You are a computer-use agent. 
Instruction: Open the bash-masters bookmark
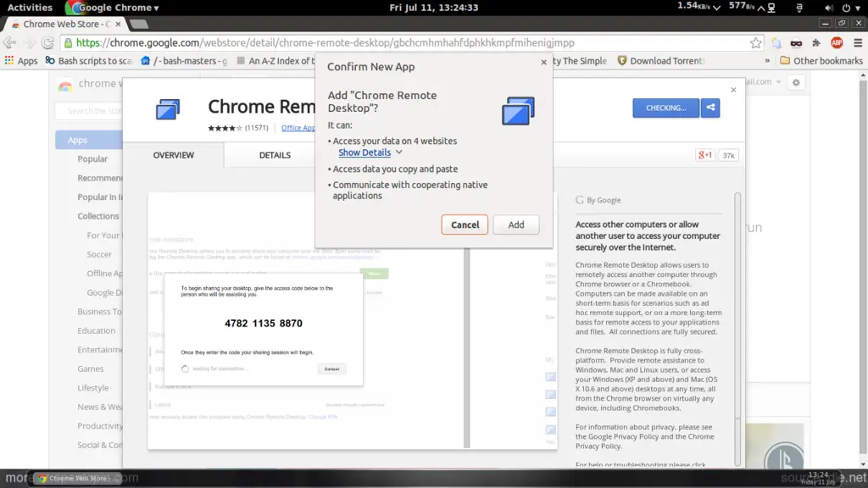(x=184, y=61)
